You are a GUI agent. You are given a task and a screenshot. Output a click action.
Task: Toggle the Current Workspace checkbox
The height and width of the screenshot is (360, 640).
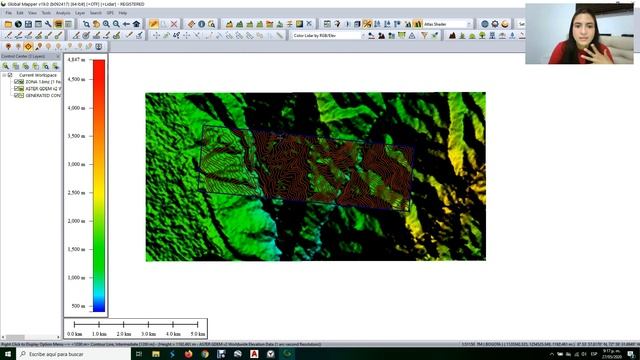pos(10,75)
